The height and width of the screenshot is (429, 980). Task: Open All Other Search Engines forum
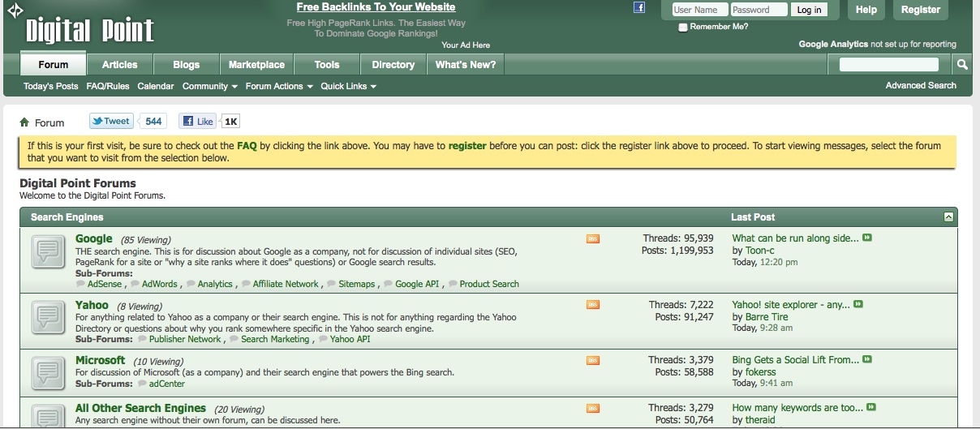pos(140,408)
